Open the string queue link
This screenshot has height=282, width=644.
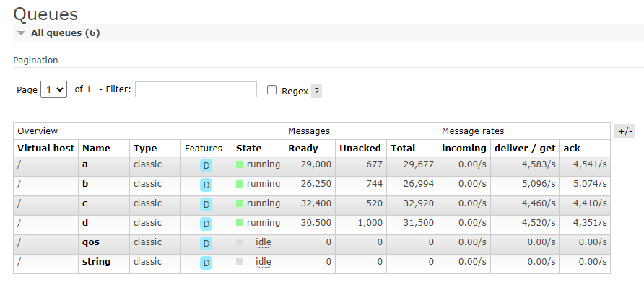[97, 262]
